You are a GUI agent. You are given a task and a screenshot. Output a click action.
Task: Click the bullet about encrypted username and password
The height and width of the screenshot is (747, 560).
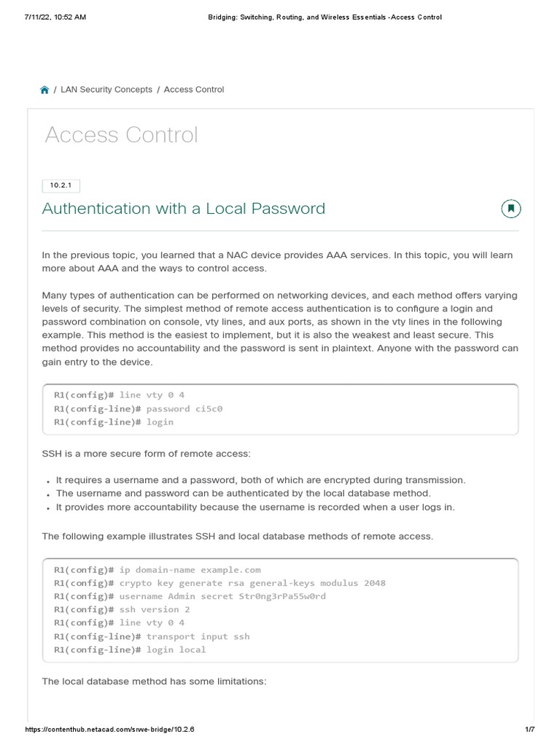pos(260,480)
